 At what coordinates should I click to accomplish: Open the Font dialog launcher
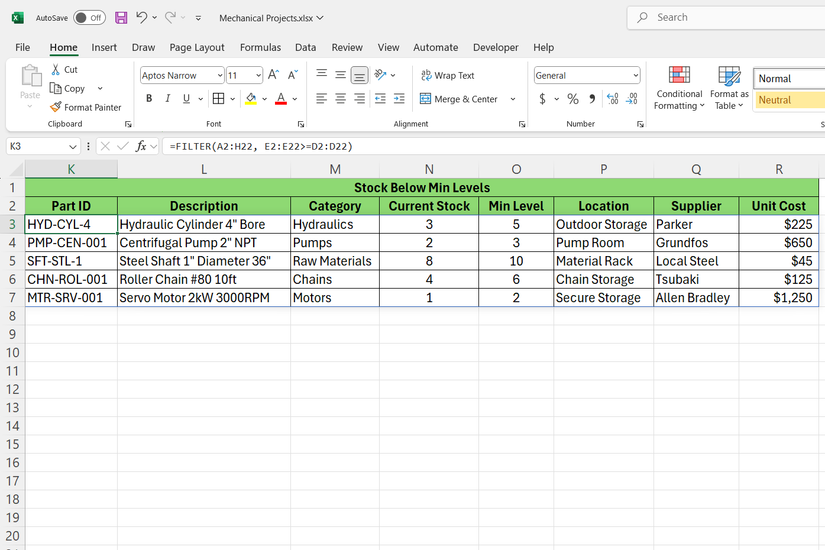point(301,124)
